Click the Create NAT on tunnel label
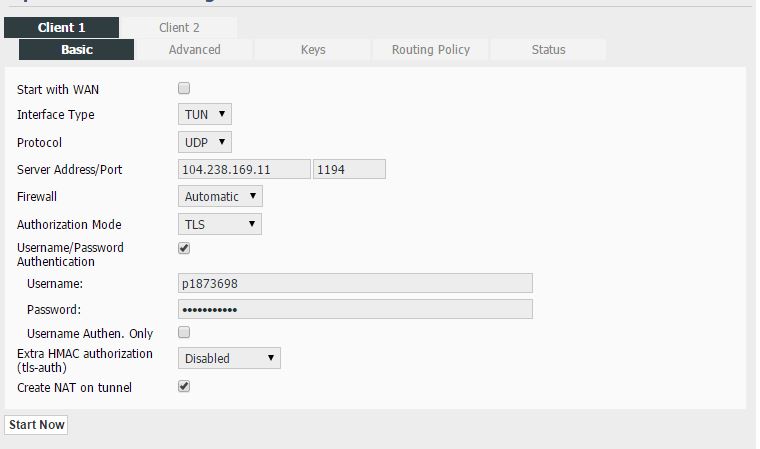 (x=74, y=388)
